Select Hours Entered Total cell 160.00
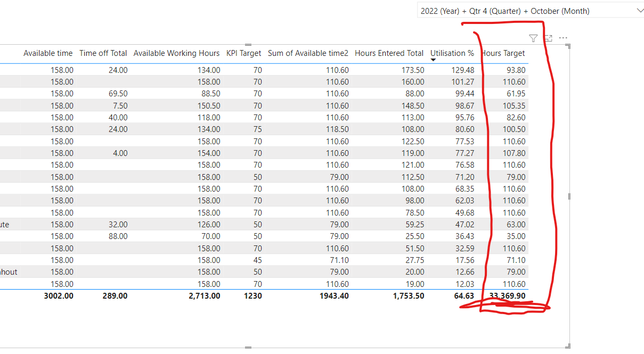Viewport: 644px width, 354px height. coord(413,82)
